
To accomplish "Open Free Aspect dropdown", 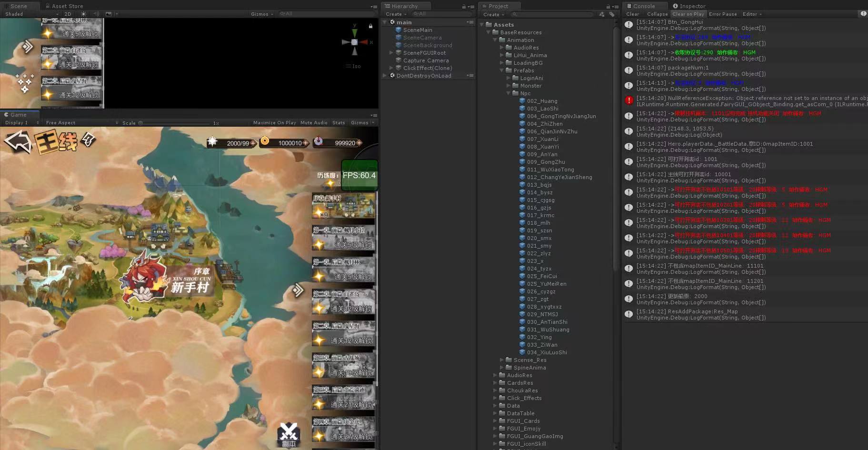I will [x=81, y=123].
